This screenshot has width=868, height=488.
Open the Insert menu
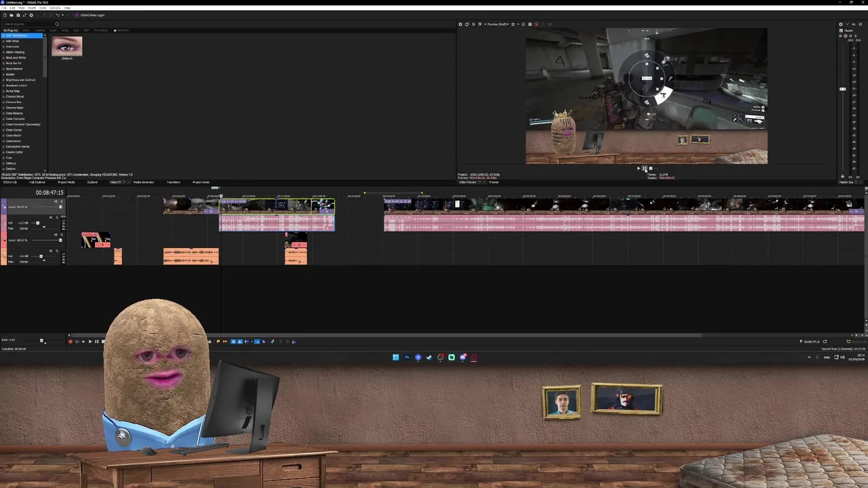tap(32, 7)
